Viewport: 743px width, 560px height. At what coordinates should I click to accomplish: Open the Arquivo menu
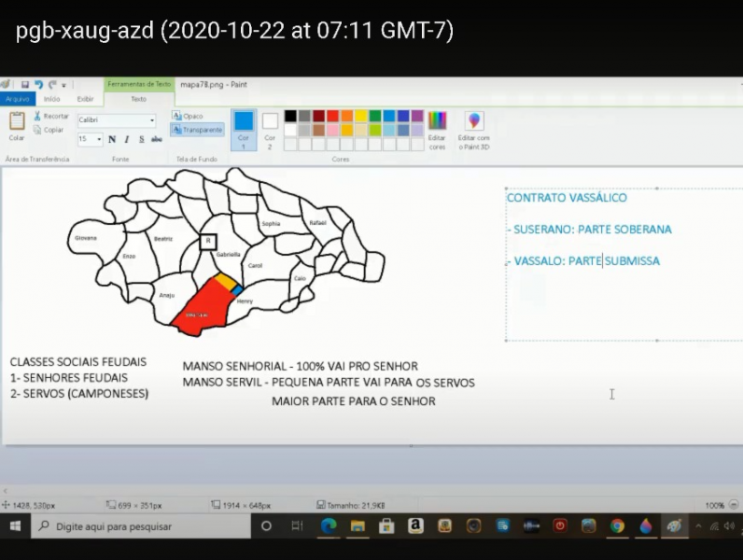point(17,98)
